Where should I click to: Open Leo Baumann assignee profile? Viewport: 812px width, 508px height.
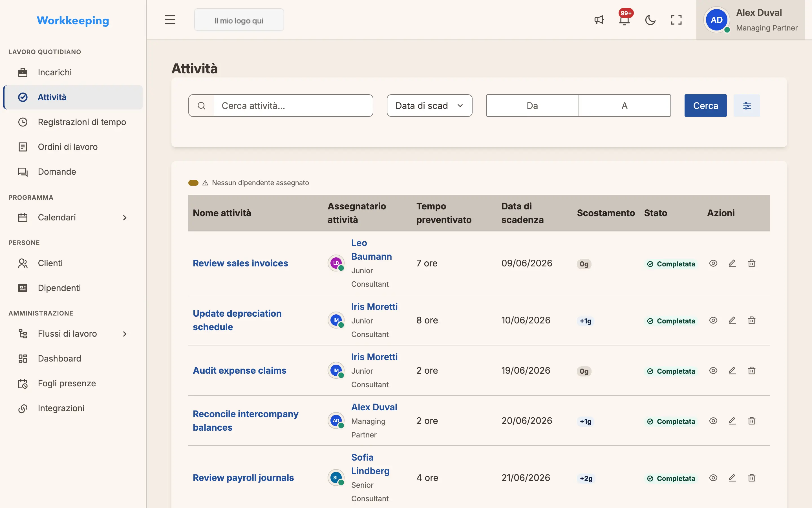(x=371, y=250)
